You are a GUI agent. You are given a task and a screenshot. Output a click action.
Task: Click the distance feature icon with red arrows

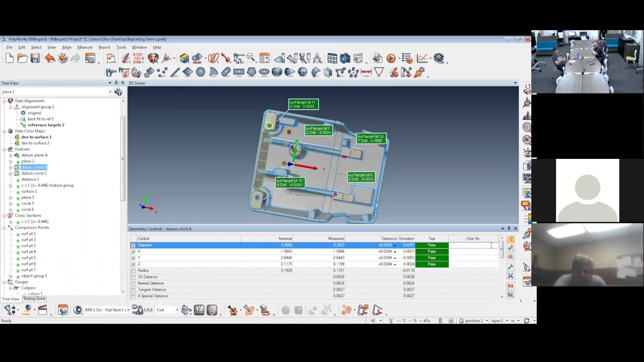(x=366, y=72)
